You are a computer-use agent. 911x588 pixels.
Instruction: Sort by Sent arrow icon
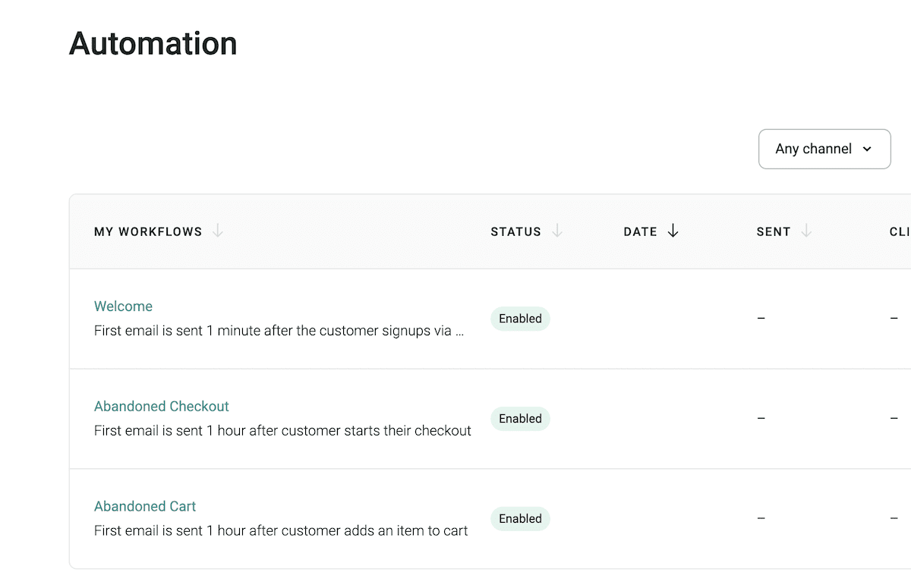click(806, 231)
